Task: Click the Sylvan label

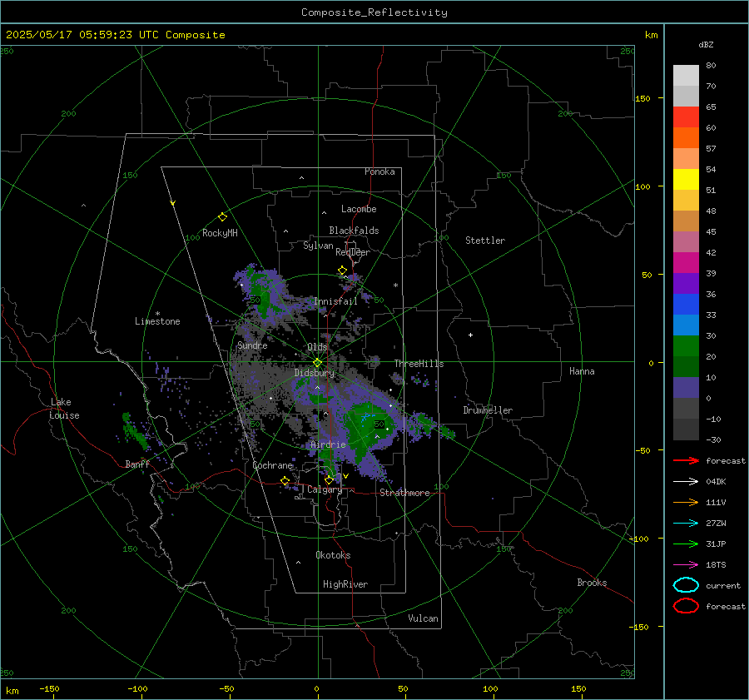Action: [x=318, y=246]
